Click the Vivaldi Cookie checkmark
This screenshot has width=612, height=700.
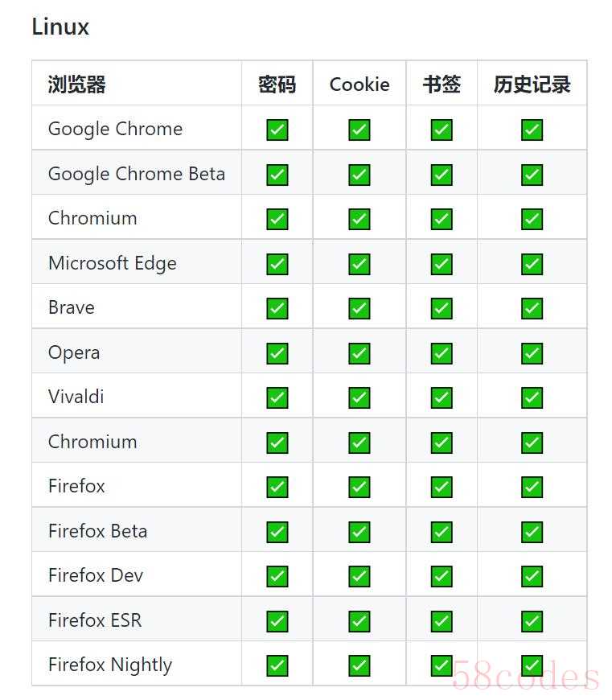[359, 397]
